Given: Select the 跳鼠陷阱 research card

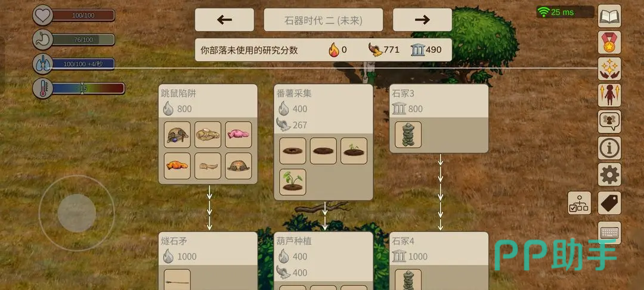Looking at the screenshot, I should point(208,134).
